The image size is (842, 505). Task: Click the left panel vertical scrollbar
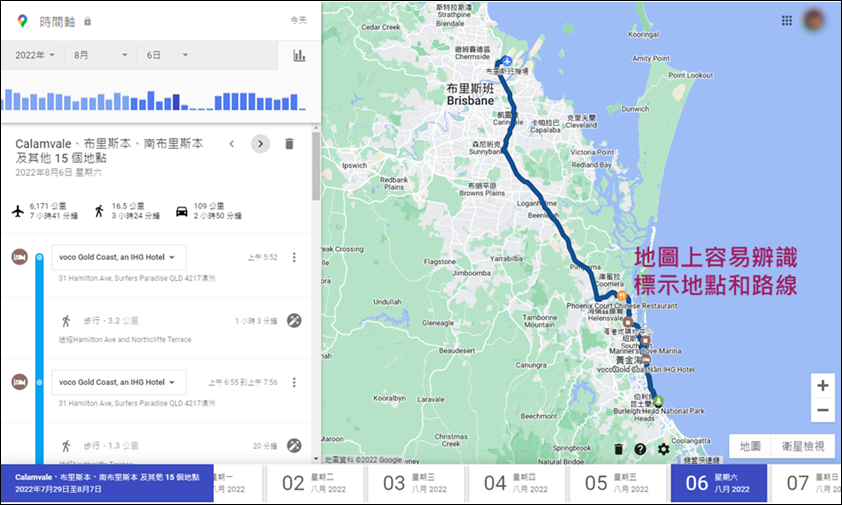(x=316, y=167)
